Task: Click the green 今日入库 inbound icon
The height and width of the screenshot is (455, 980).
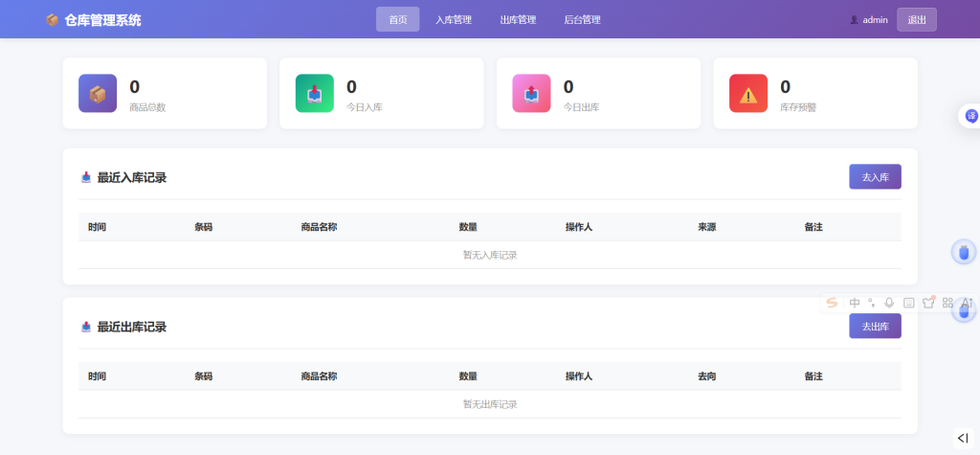Action: [x=314, y=93]
